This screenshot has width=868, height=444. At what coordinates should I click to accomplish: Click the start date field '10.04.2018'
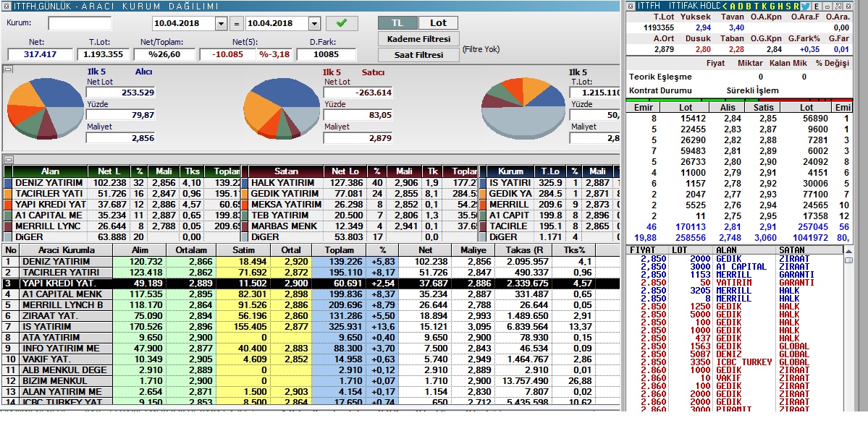[x=185, y=24]
